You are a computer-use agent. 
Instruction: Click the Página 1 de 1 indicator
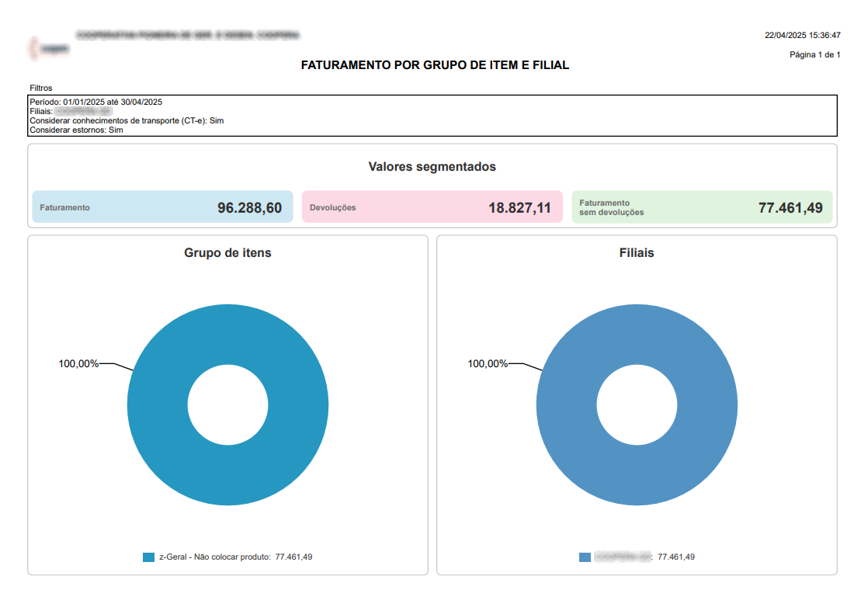coord(814,54)
